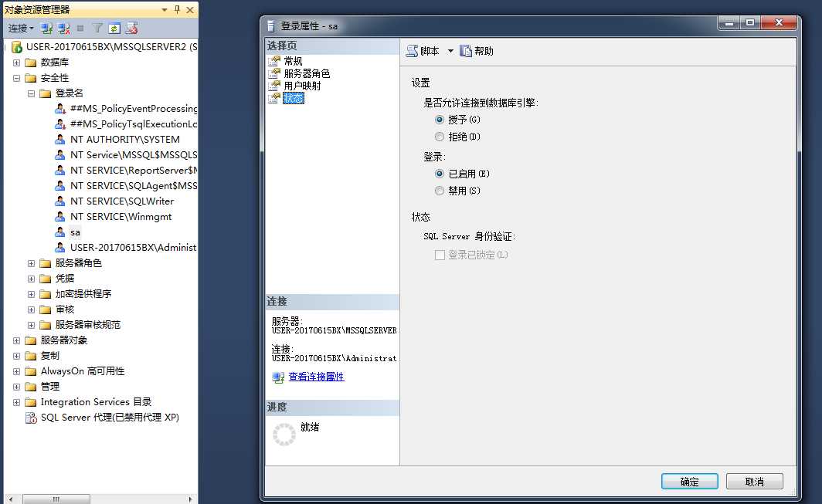Image resolution: width=822 pixels, height=504 pixels.
Task: Open the 脚本 dropdown arrow
Action: (450, 51)
